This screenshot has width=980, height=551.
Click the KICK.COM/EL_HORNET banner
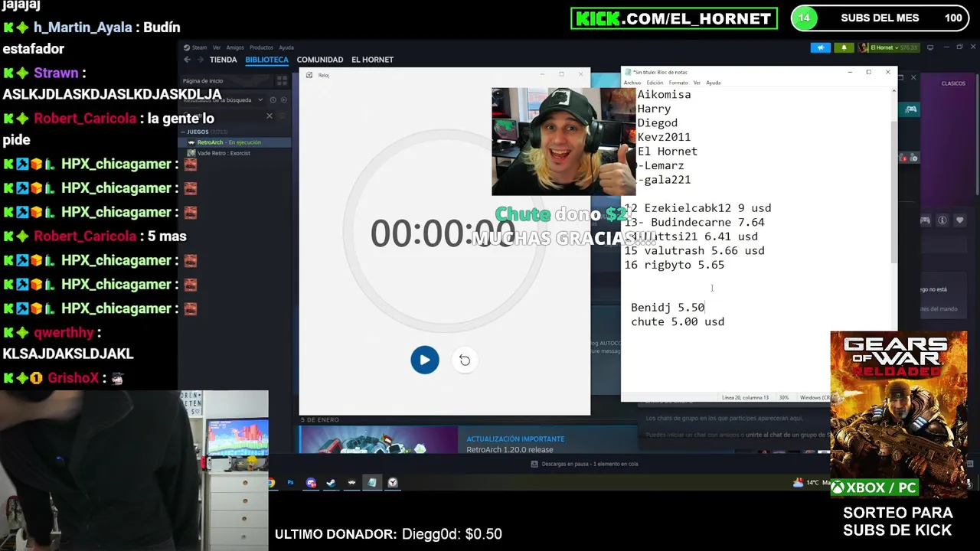674,18
